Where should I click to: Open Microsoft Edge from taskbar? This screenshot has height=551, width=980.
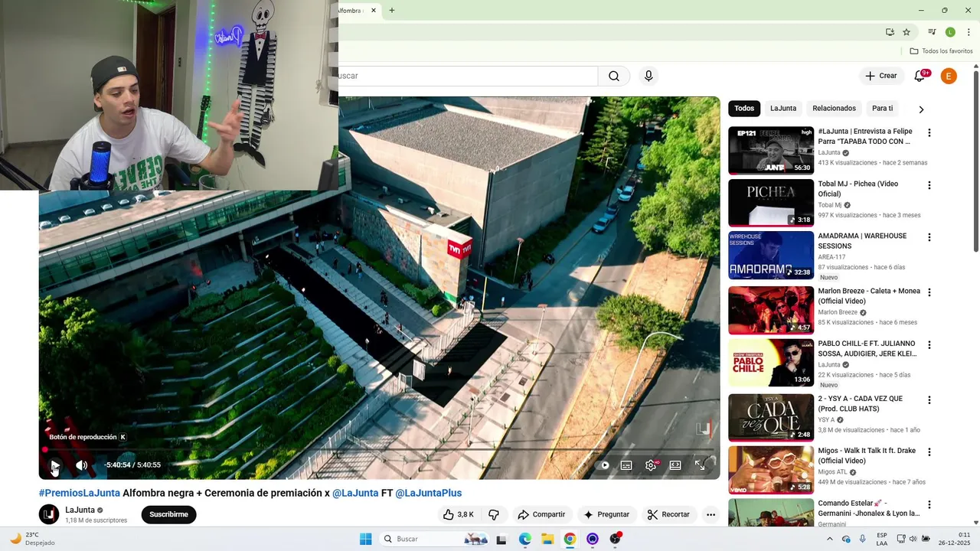pos(524,539)
